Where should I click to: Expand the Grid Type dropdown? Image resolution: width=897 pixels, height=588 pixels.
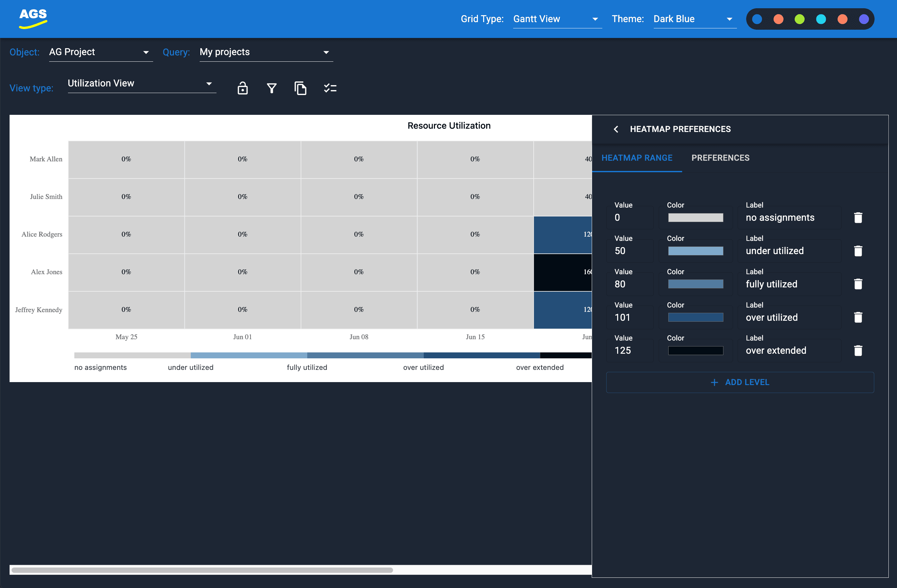pyautogui.click(x=557, y=19)
